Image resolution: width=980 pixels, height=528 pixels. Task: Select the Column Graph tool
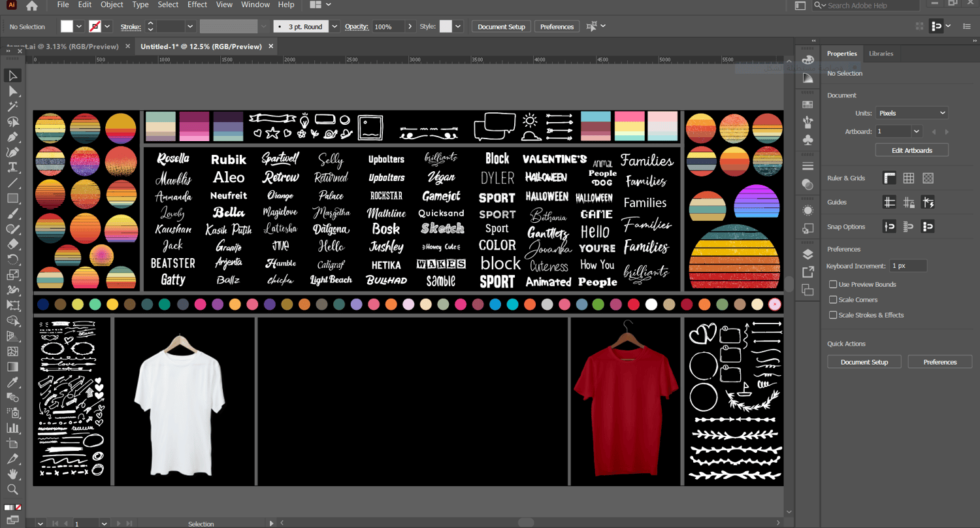pos(12,428)
